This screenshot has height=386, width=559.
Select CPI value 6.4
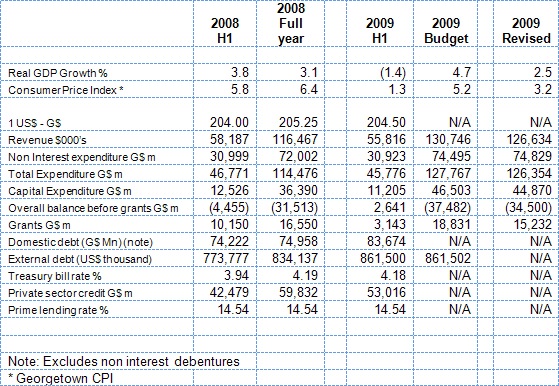coord(308,89)
